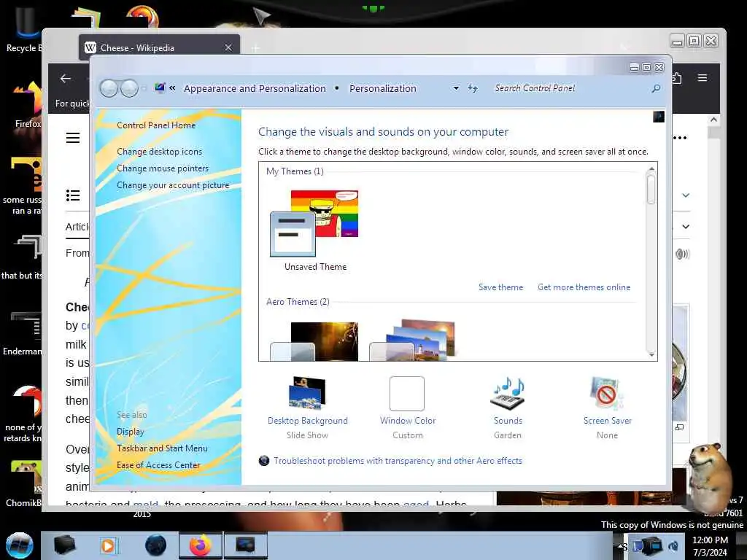
Task: Open the Enderman desktop icon
Action: click(x=24, y=333)
